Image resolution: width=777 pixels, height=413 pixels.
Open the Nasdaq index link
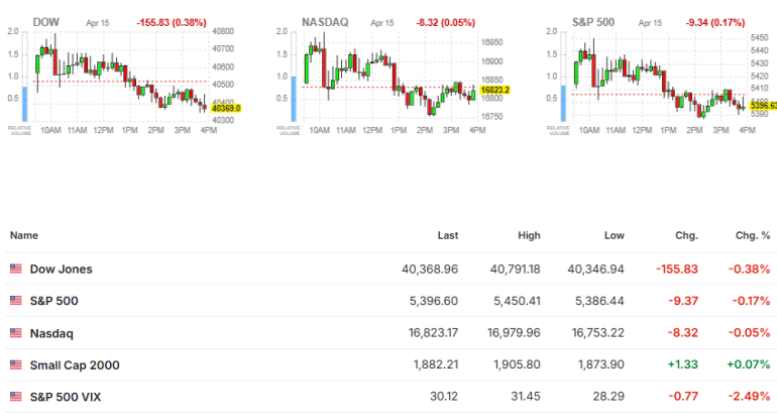click(x=52, y=333)
